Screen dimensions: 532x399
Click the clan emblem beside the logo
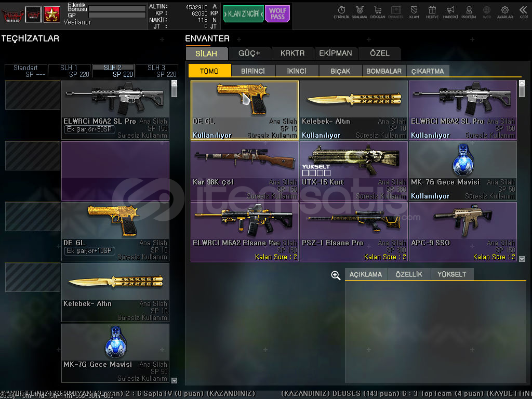(x=33, y=14)
